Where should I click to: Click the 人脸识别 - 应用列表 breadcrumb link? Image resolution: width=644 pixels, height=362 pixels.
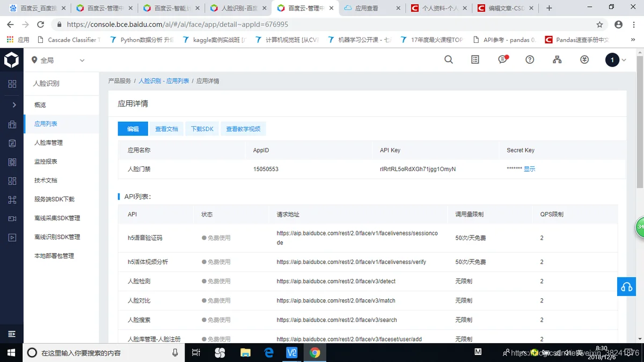(x=164, y=81)
